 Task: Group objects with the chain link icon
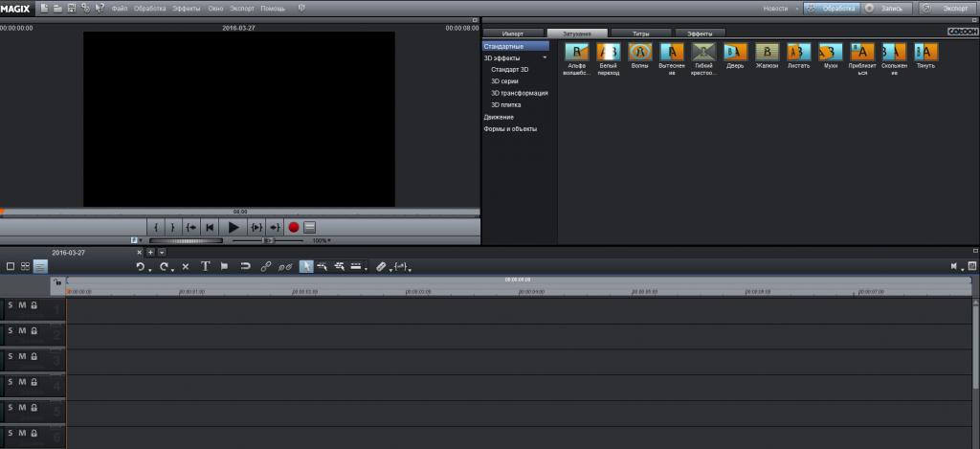[x=266, y=266]
